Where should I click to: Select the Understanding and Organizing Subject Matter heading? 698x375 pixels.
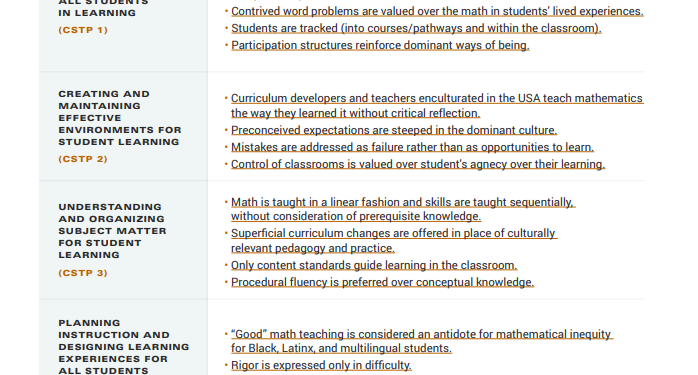pyautogui.click(x=112, y=231)
